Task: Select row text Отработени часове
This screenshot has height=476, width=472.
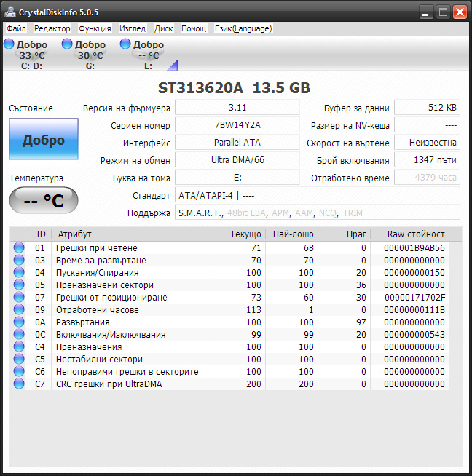Action: click(x=98, y=310)
